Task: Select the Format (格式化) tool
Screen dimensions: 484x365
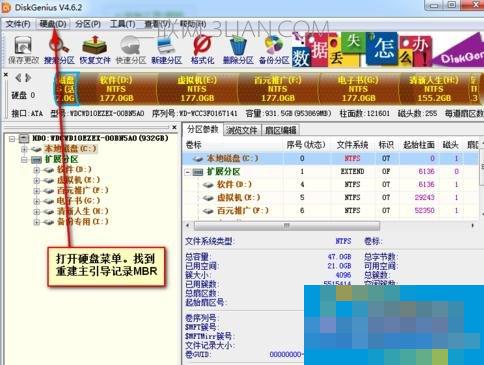Action: [202, 50]
